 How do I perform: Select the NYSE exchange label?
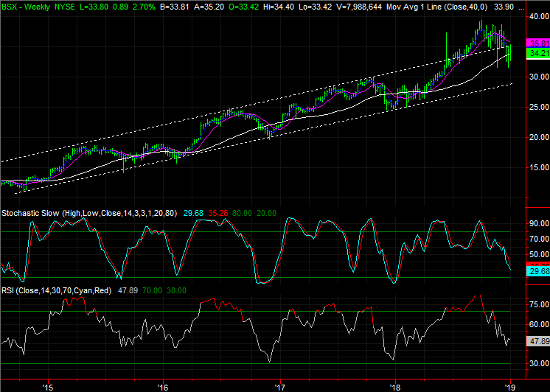pyautogui.click(x=65, y=7)
